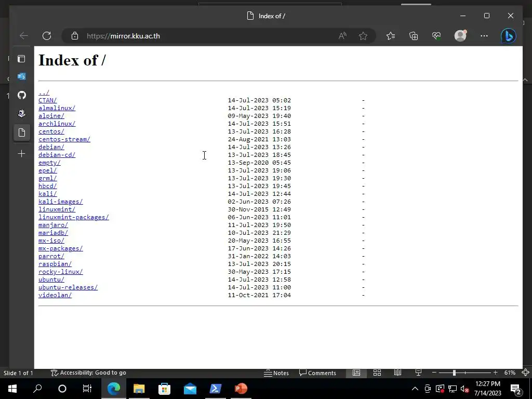The image size is (532, 399).
Task: Open the mariadb/ directory
Action: point(53,233)
